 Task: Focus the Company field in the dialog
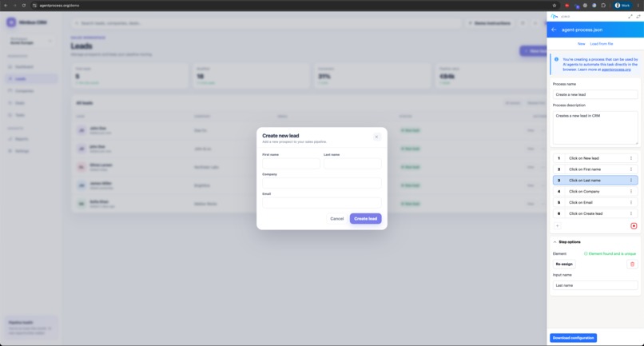pyautogui.click(x=321, y=183)
